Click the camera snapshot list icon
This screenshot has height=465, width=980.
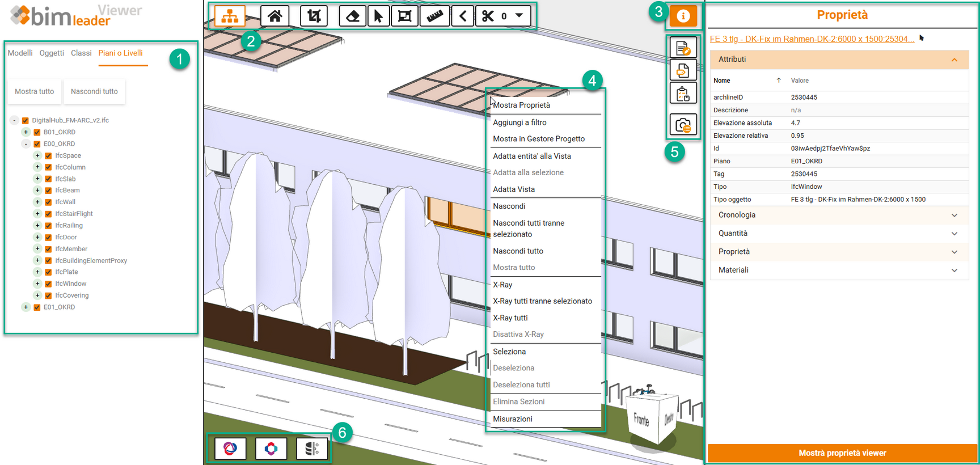click(x=683, y=125)
